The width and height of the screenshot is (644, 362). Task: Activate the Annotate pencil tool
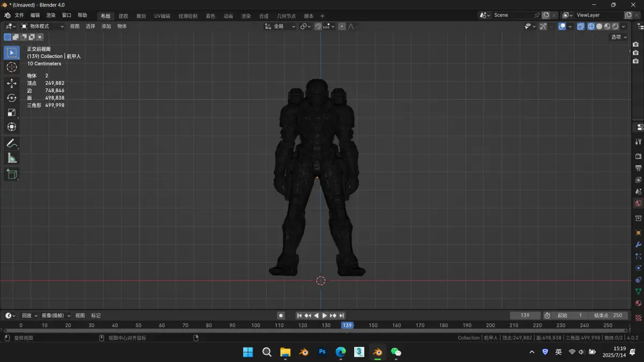(x=11, y=143)
